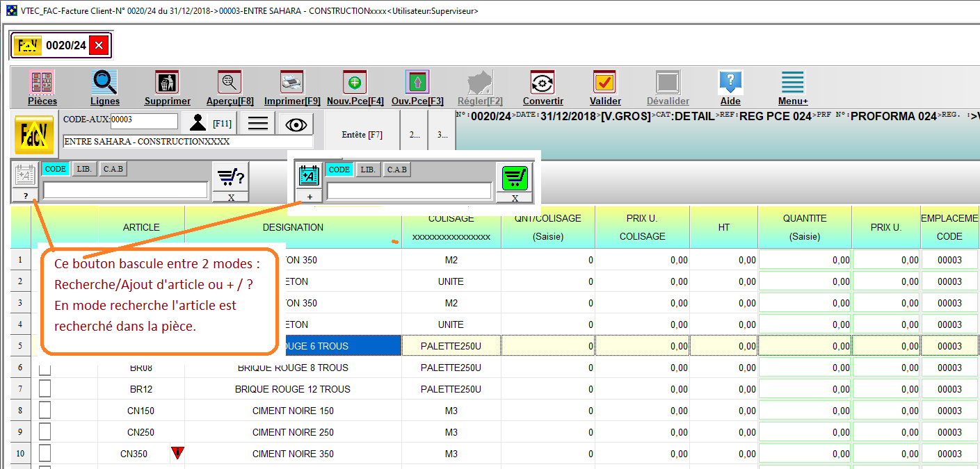Click the Supprimer trash icon
Image resolution: width=980 pixels, height=469 pixels.
(167, 83)
